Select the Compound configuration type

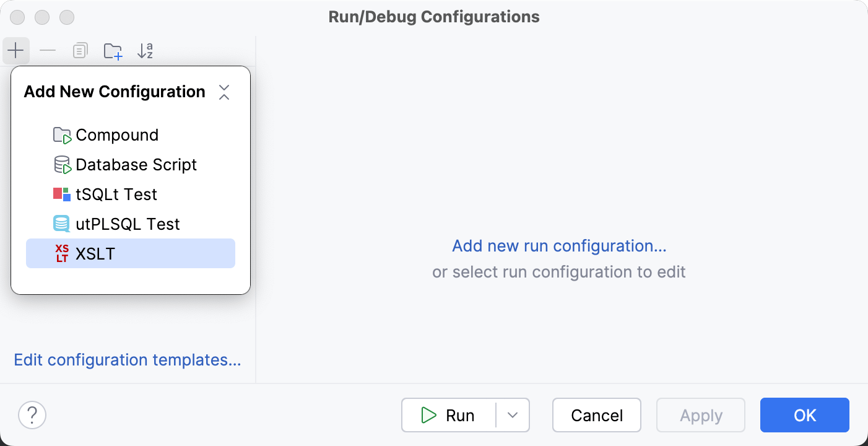(x=117, y=134)
